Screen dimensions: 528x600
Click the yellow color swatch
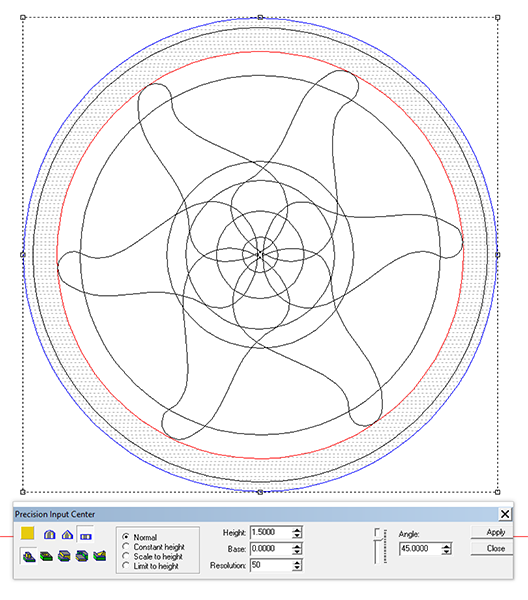pos(28,533)
